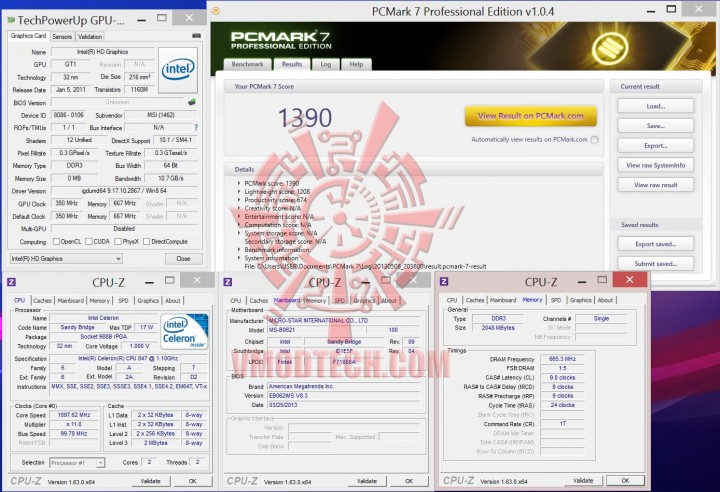The width and height of the screenshot is (720, 492).
Task: Maximize the Memory CPU-Z window
Action: [x=602, y=280]
